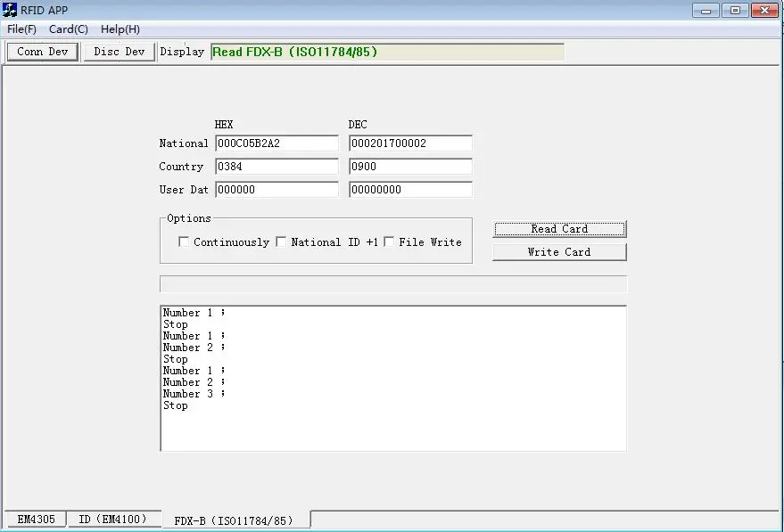
Task: Click the Display status field
Action: (388, 52)
